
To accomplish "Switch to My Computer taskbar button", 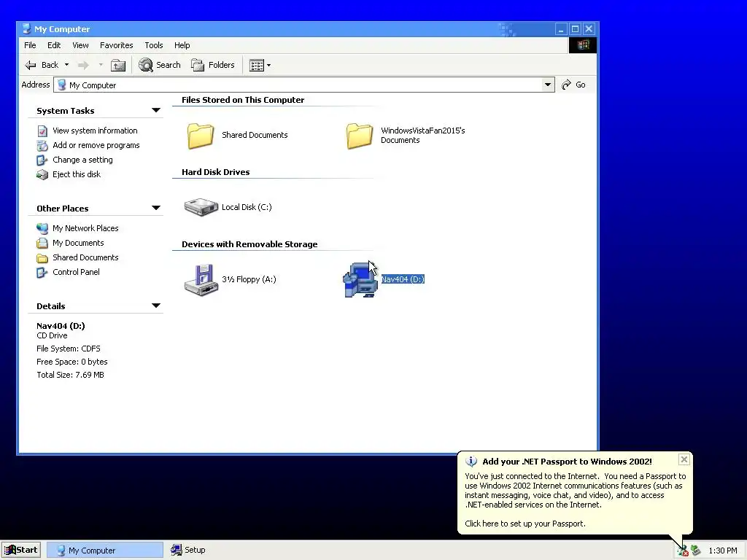I will click(105, 550).
